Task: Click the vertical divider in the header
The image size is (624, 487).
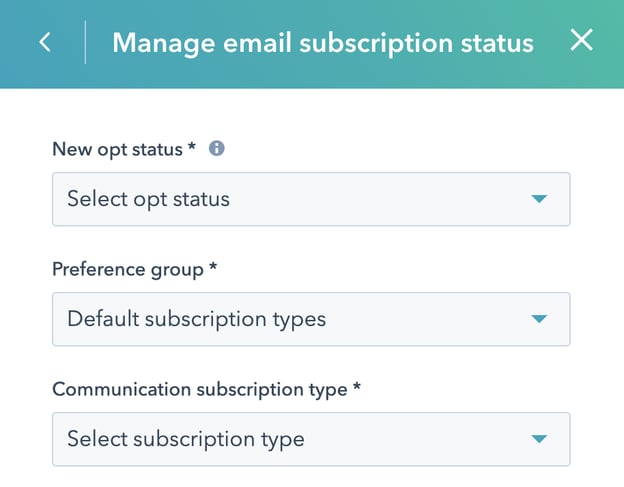Action: coord(86,43)
